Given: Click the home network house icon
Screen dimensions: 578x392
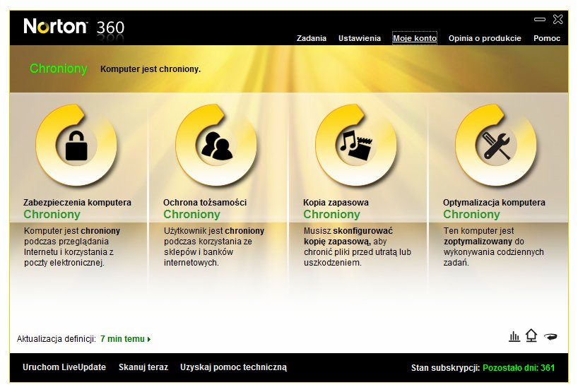Looking at the screenshot, I should tap(531, 336).
